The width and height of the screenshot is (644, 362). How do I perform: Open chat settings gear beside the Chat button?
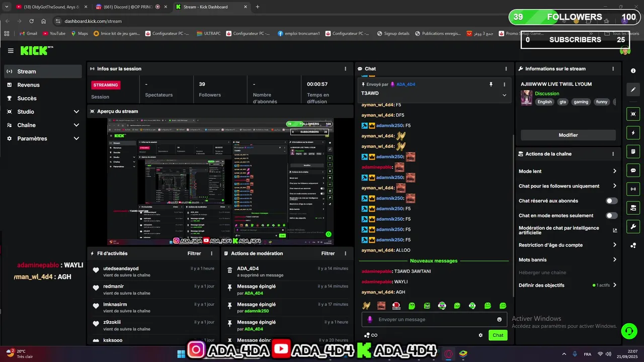pos(480,335)
